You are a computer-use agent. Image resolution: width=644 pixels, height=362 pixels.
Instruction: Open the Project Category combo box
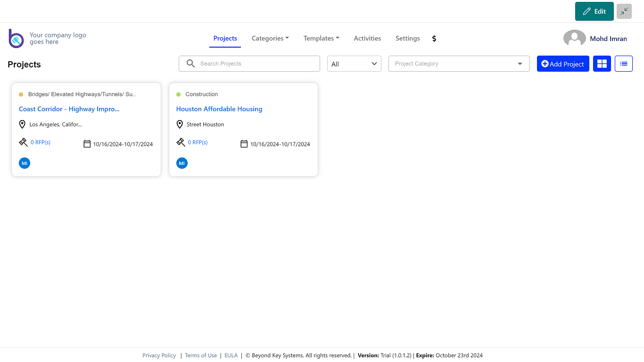(459, 64)
